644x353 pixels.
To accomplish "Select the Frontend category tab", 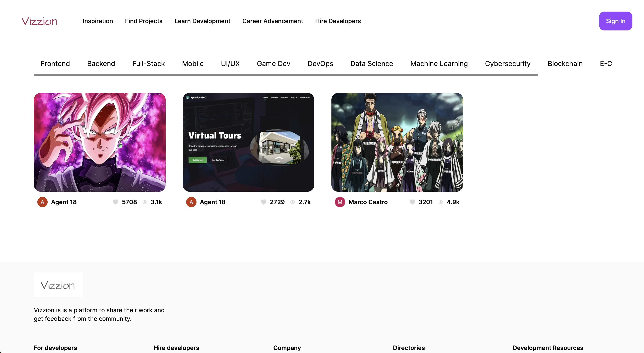I will click(x=55, y=64).
